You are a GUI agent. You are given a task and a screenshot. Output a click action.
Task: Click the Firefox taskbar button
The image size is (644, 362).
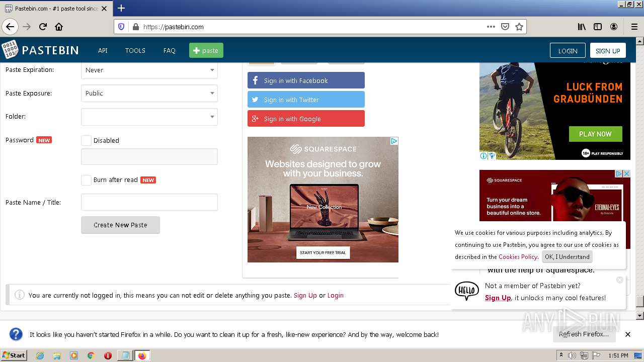click(142, 355)
